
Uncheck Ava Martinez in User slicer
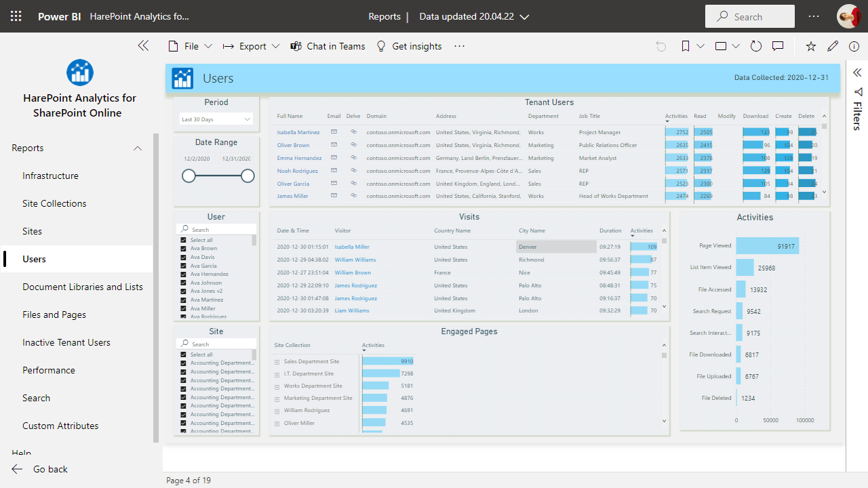183,300
